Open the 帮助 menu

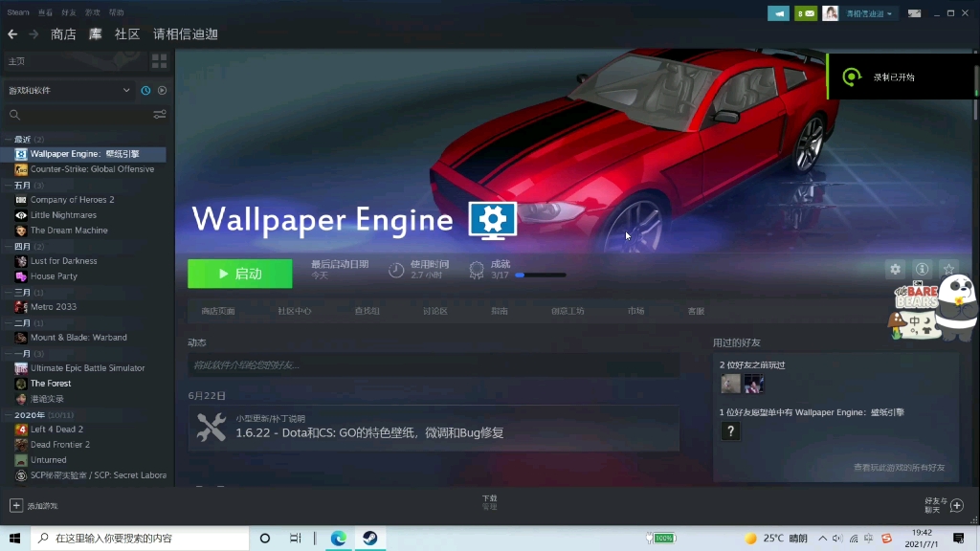[116, 12]
